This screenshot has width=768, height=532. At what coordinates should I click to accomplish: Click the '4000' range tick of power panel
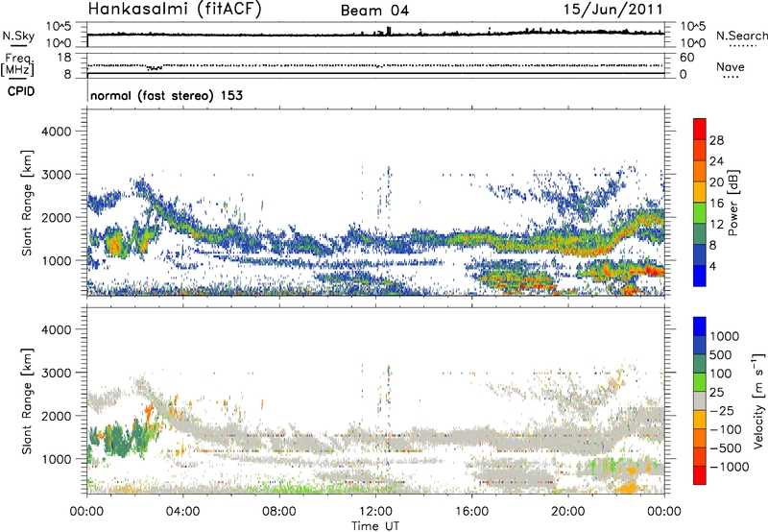coord(57,132)
